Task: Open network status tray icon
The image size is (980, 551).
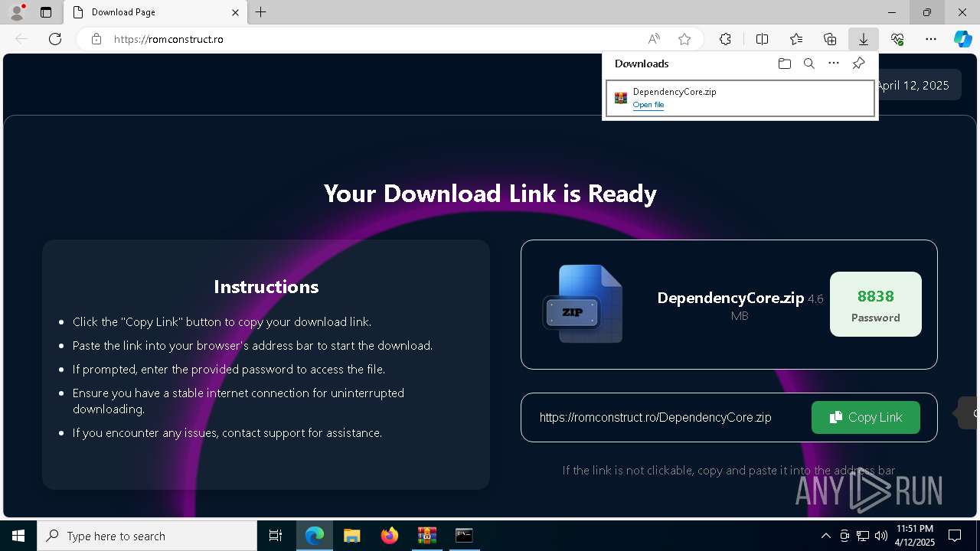Action: pos(863,536)
